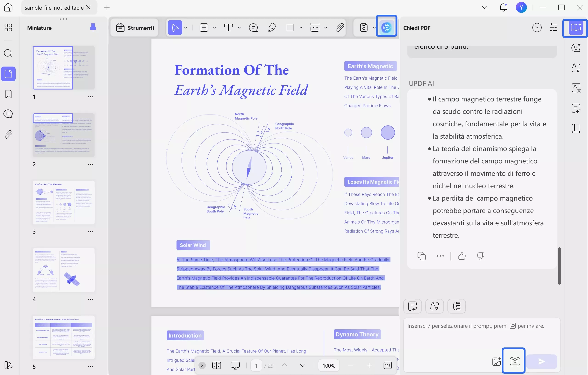588x375 pixels.
Task: Open page 3 thumbnail
Action: tap(63, 202)
